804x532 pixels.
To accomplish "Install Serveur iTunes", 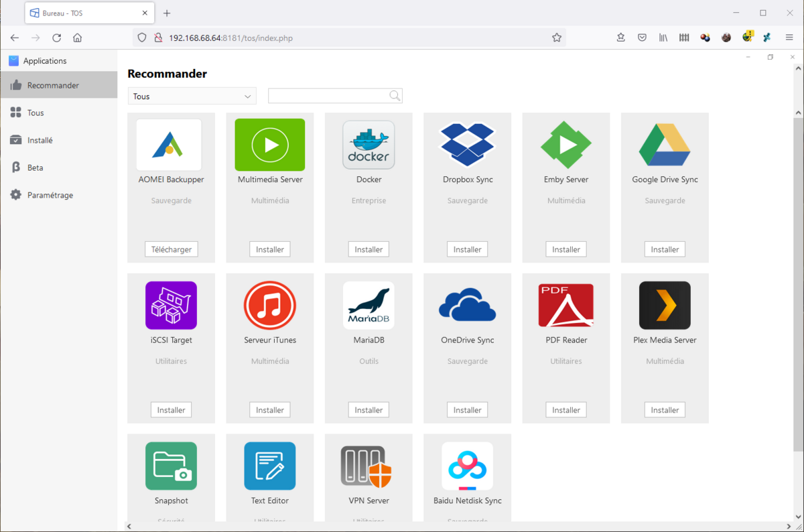I will click(270, 410).
